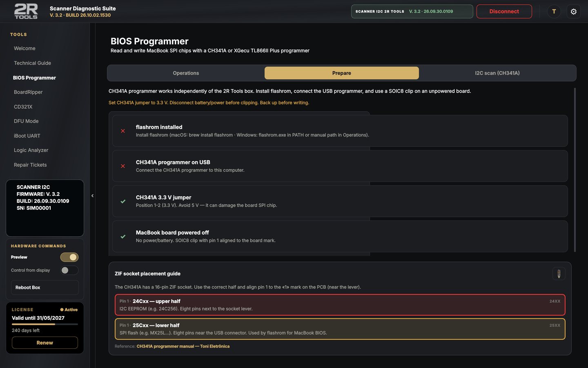Viewport: 588px width, 368px height.
Task: Open the CD321X tool
Action: [x=23, y=107]
